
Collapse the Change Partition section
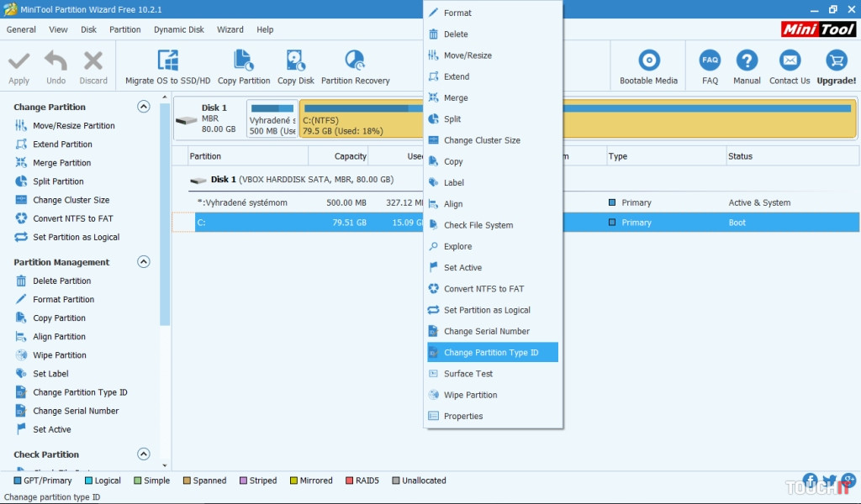(144, 107)
